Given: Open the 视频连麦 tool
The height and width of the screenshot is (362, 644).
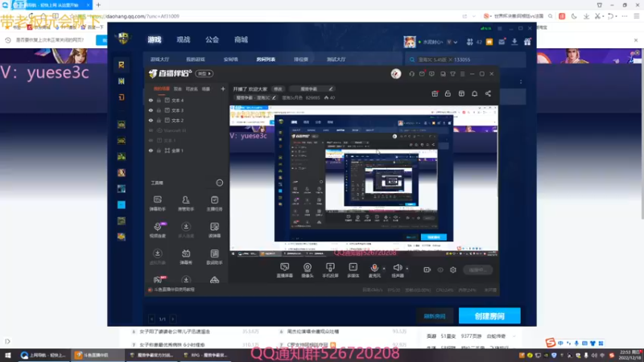Looking at the screenshot, I should pyautogui.click(x=157, y=230).
